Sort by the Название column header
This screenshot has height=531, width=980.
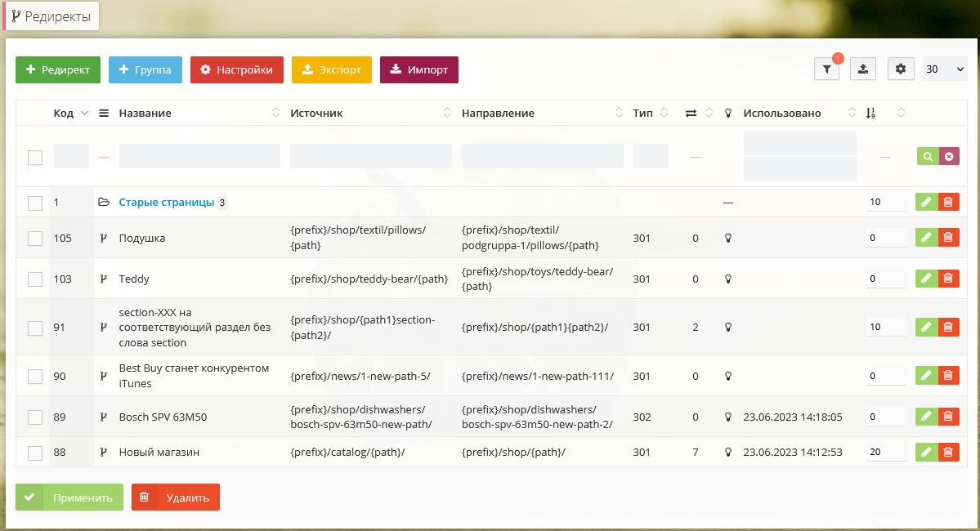(x=145, y=113)
